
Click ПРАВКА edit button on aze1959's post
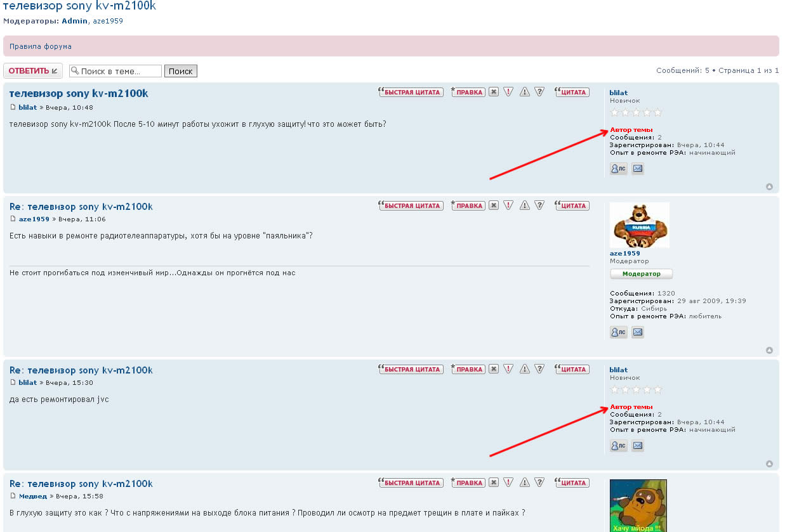click(x=468, y=205)
